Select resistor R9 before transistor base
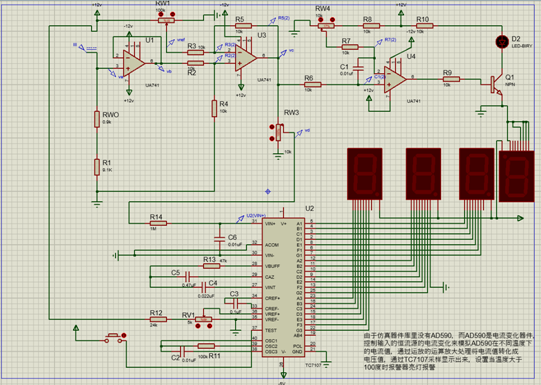Viewport: 541px width, 385px height. [x=451, y=79]
